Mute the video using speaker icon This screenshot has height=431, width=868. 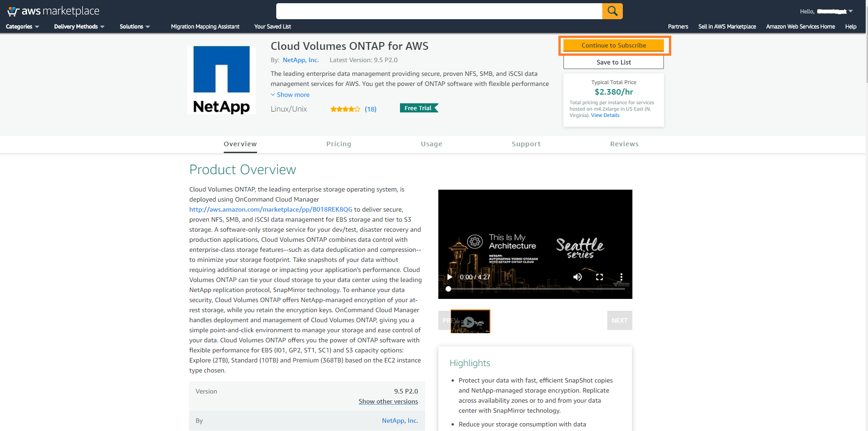(x=578, y=277)
